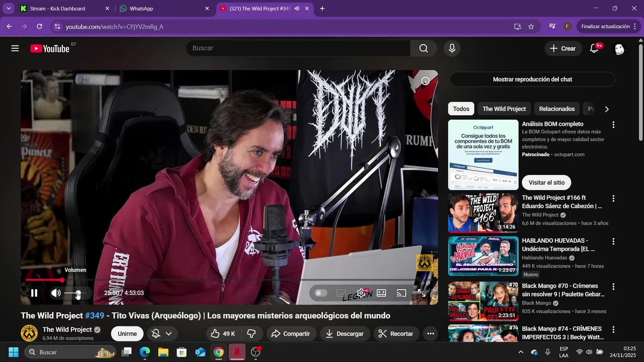Toggle subtitles button in player
The width and height of the screenshot is (644, 362).
pyautogui.click(x=341, y=293)
